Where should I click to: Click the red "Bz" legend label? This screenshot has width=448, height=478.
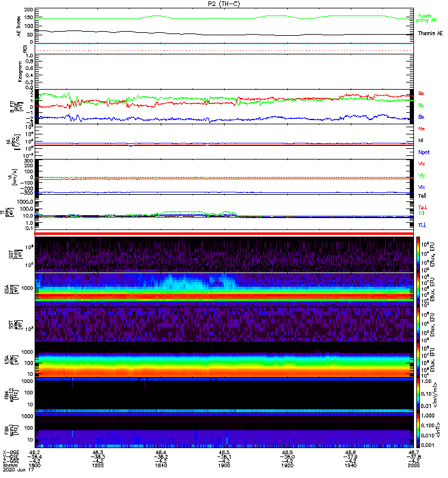pyautogui.click(x=421, y=93)
